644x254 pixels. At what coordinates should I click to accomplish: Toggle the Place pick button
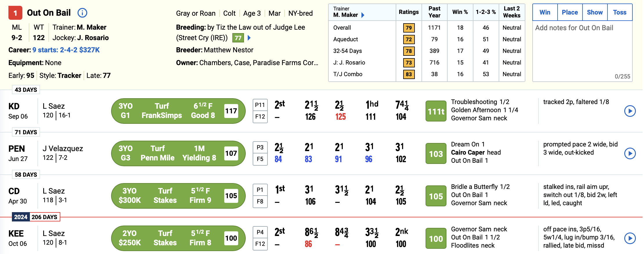click(x=570, y=12)
